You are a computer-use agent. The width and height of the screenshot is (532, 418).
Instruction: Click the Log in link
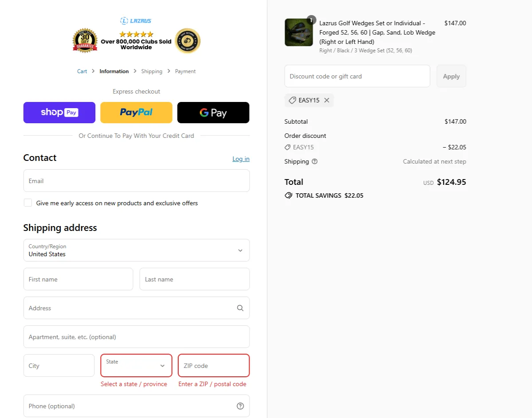(241, 159)
